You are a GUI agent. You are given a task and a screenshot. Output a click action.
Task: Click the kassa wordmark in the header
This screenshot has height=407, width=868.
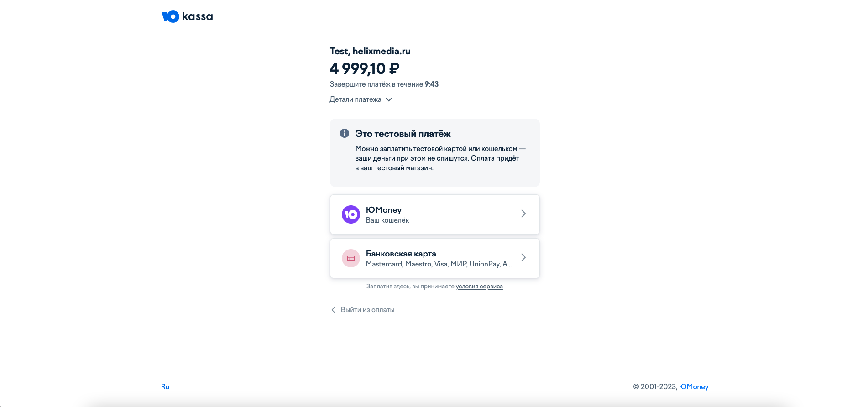tap(197, 16)
